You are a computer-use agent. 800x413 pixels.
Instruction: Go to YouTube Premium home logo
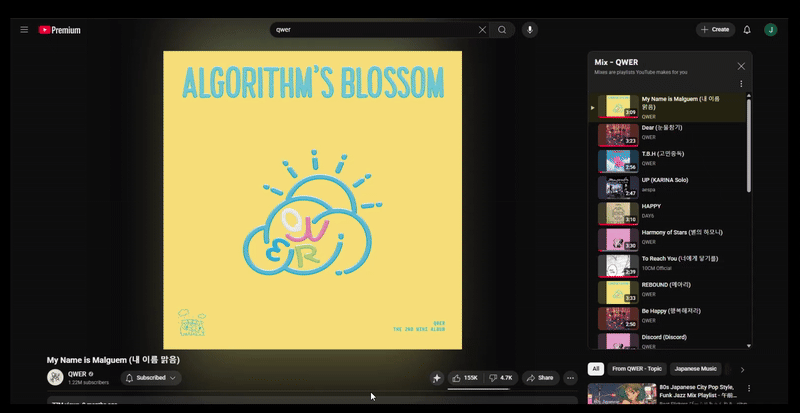tap(60, 30)
